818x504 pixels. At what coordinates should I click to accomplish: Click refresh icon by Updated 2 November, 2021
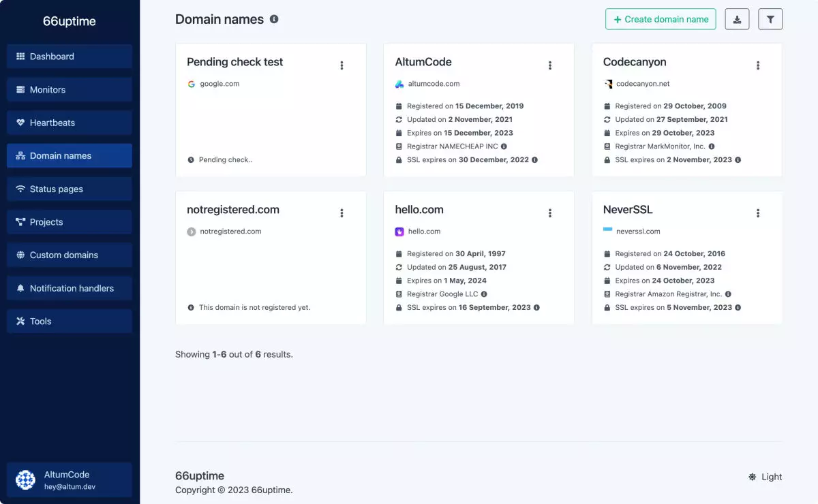click(399, 120)
